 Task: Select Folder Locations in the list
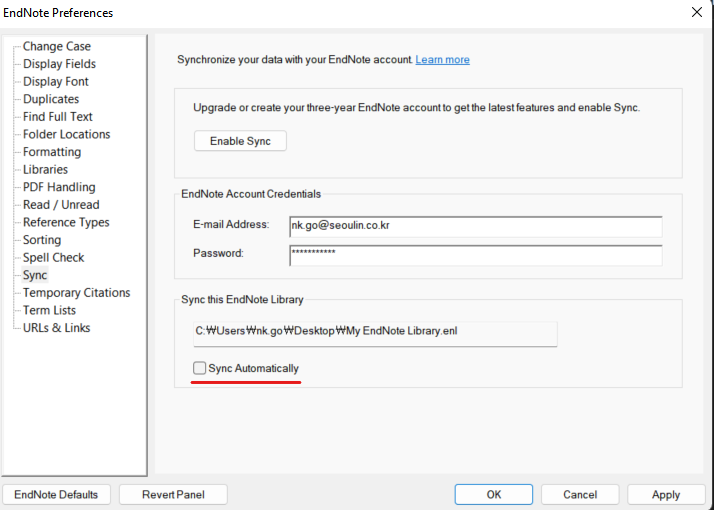(x=66, y=134)
